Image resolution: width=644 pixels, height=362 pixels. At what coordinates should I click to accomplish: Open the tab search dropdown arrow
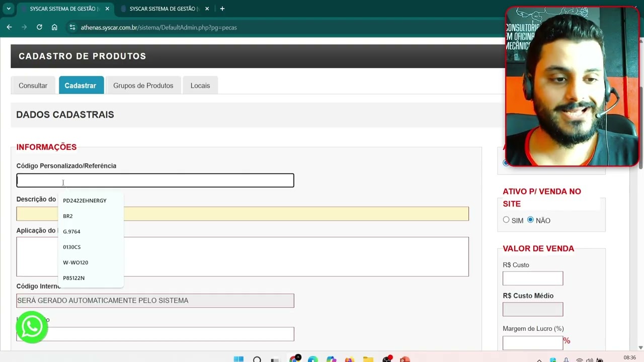click(9, 9)
